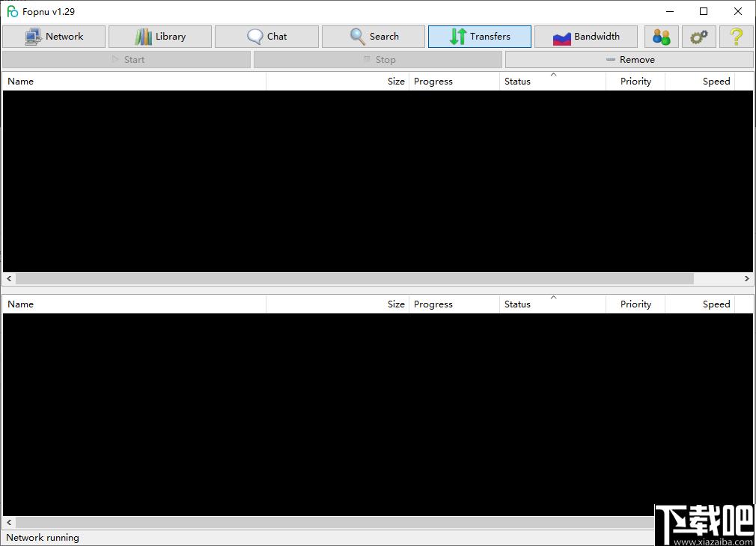Sort upper list by Name column
The height and width of the screenshot is (546, 756).
135,82
